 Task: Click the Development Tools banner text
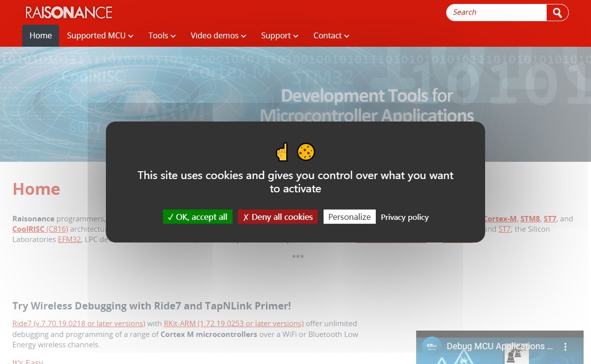click(367, 105)
